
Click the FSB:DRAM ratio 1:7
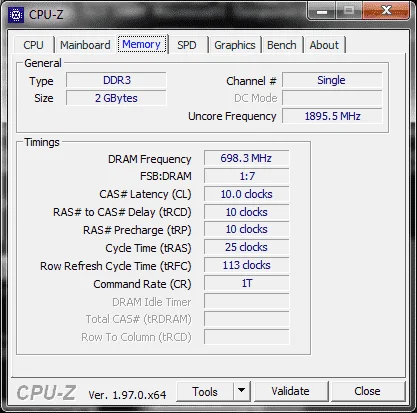[x=246, y=176]
